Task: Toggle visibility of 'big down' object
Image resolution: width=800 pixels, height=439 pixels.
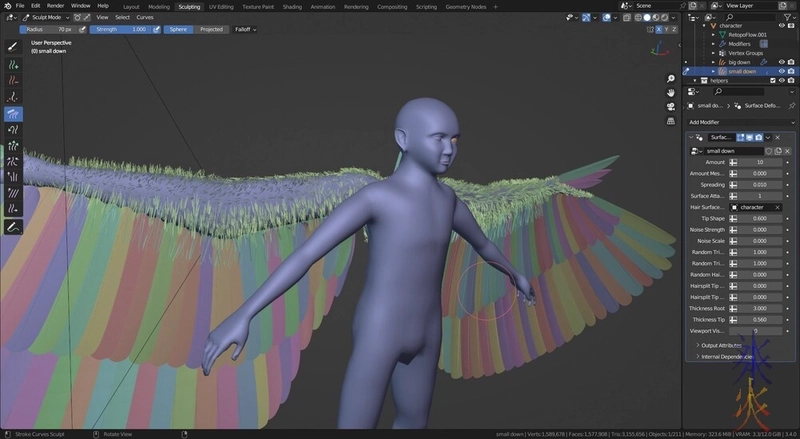Action: pos(781,62)
